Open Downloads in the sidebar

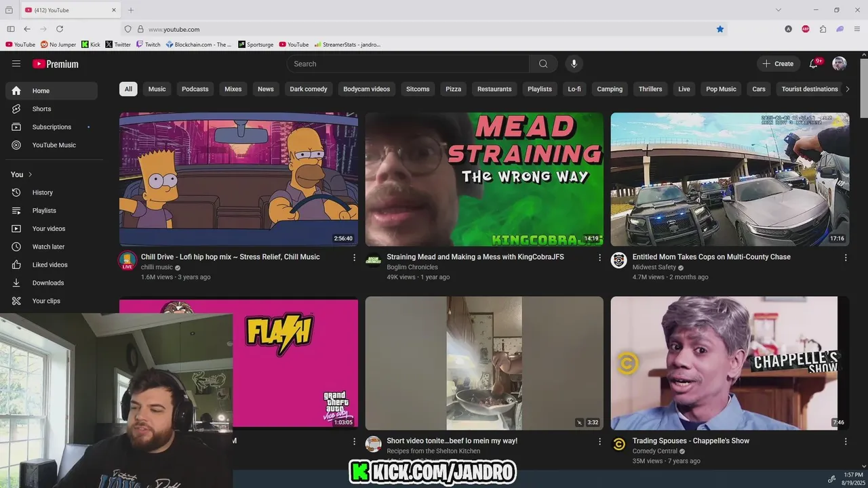point(52,283)
